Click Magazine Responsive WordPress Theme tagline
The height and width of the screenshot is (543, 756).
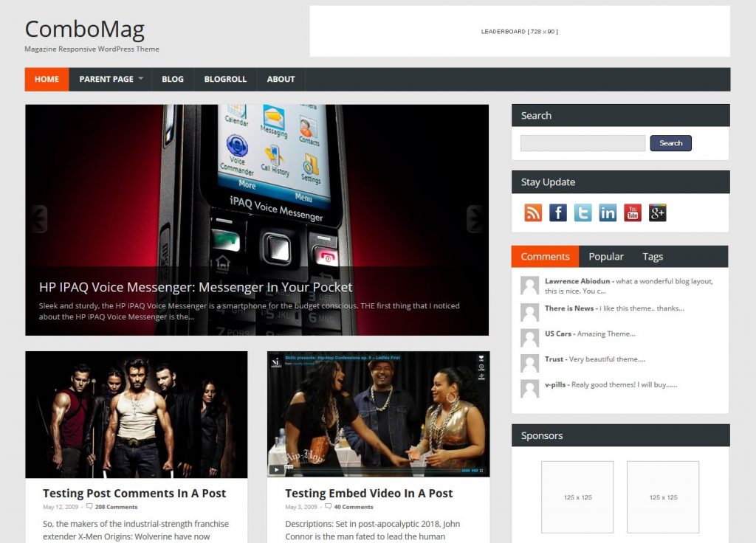point(92,49)
